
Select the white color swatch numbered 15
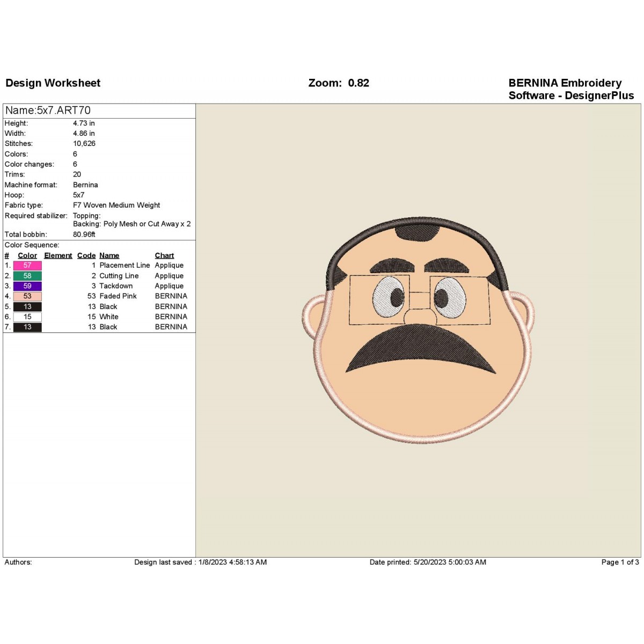click(27, 317)
